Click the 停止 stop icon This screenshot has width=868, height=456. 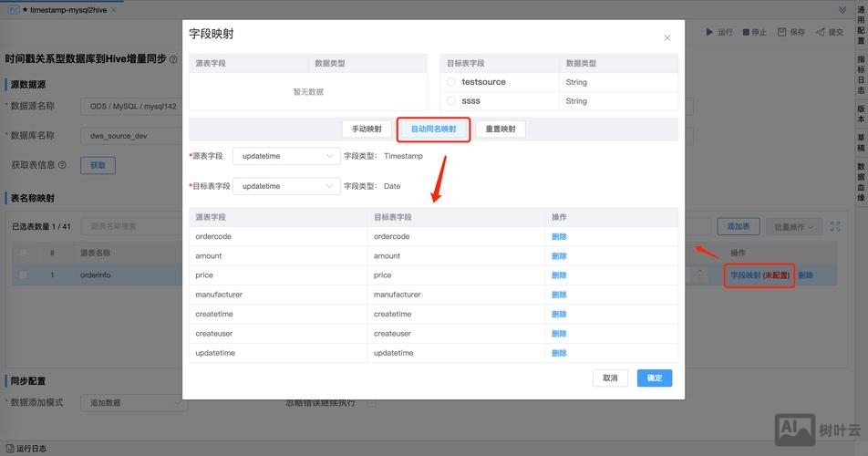746,32
